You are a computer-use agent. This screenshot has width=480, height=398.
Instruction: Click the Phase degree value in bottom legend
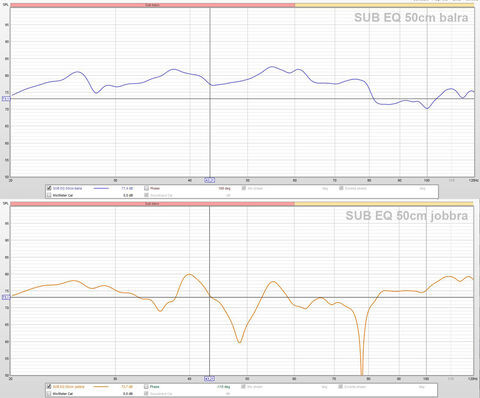(x=224, y=387)
